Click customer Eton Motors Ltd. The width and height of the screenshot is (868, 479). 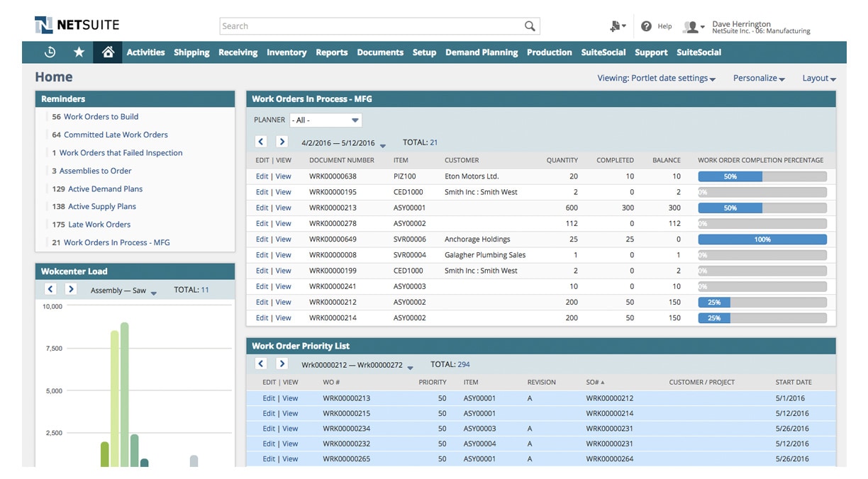472,176
